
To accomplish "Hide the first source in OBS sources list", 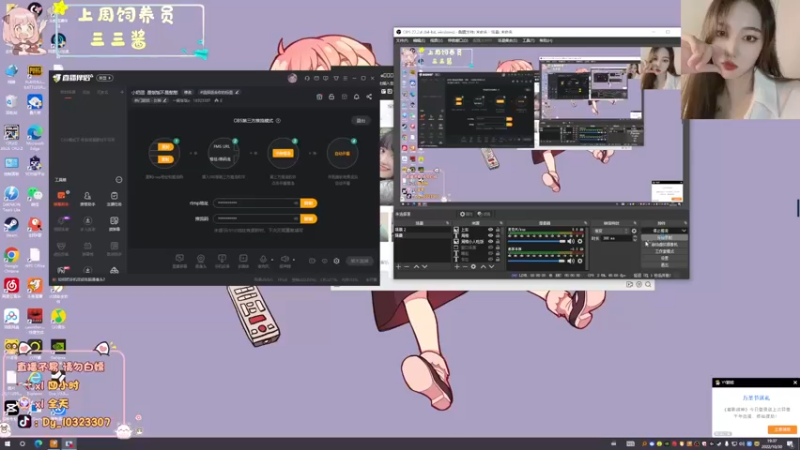I will point(490,230).
